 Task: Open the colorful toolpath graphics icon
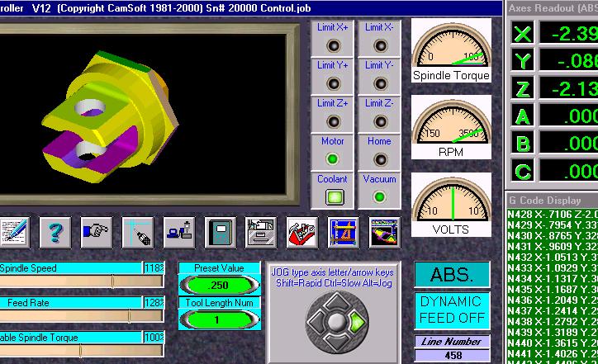pyautogui.click(x=384, y=232)
